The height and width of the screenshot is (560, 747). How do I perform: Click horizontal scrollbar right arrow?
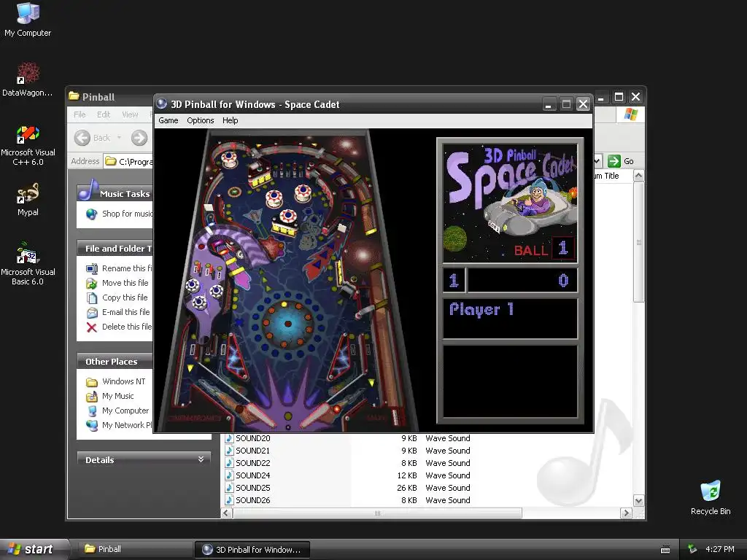pyautogui.click(x=626, y=513)
